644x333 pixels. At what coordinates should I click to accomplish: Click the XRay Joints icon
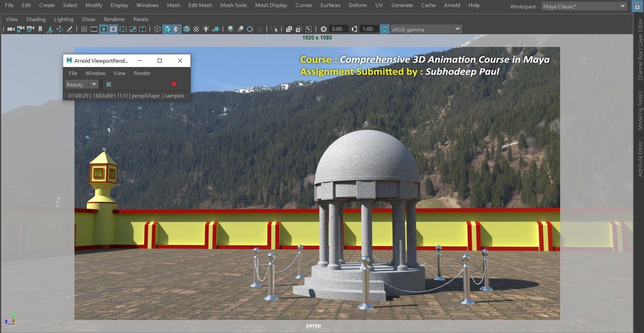pos(309,29)
